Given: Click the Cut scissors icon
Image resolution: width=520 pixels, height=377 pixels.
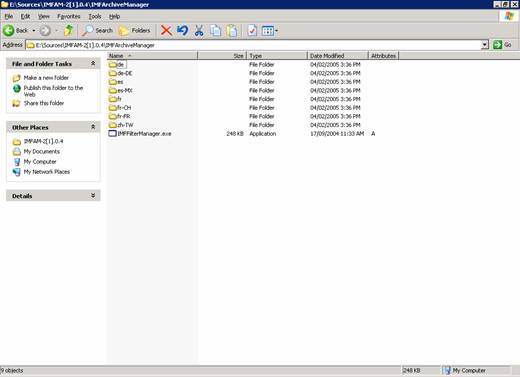Looking at the screenshot, I should point(199,31).
